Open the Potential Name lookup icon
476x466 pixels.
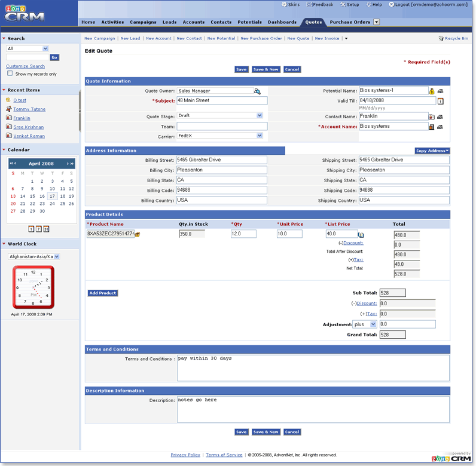click(x=432, y=91)
